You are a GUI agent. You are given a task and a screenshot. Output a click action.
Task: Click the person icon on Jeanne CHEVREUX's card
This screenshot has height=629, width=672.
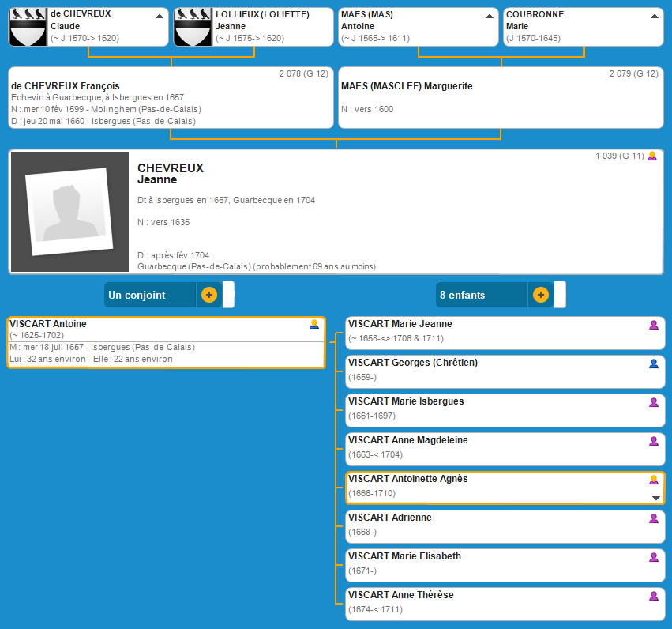(x=651, y=156)
